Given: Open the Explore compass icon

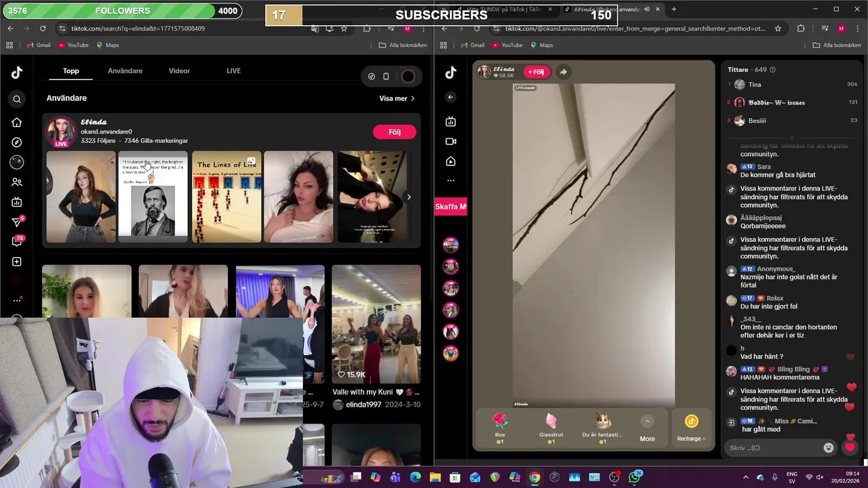Looking at the screenshot, I should 17,142.
